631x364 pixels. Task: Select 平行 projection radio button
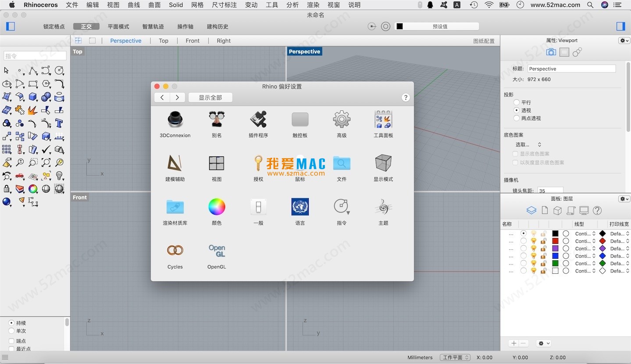[x=517, y=102]
